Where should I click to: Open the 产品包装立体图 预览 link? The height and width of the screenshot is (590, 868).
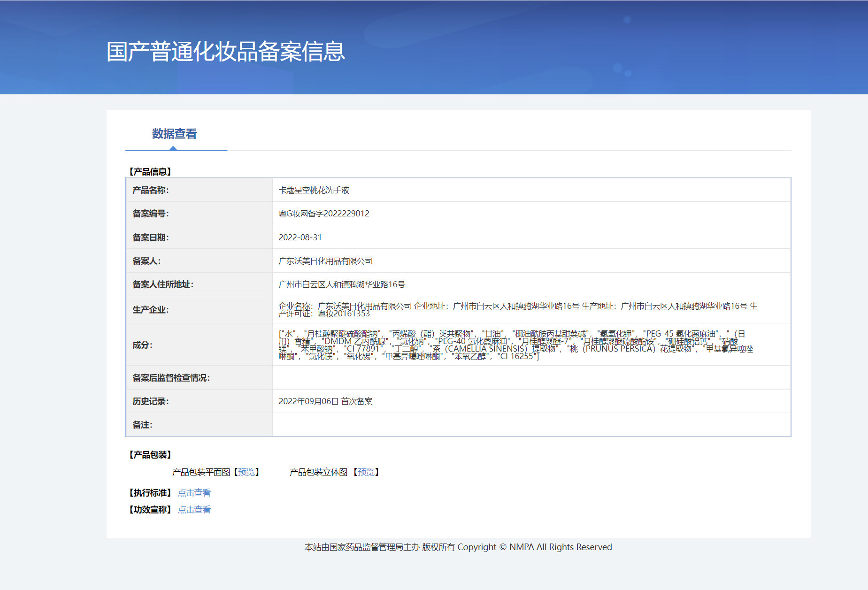tap(366, 472)
